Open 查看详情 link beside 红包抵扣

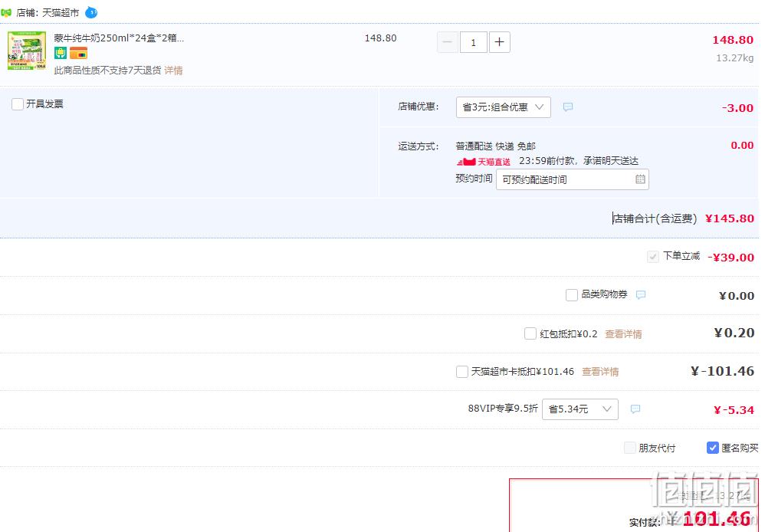623,334
